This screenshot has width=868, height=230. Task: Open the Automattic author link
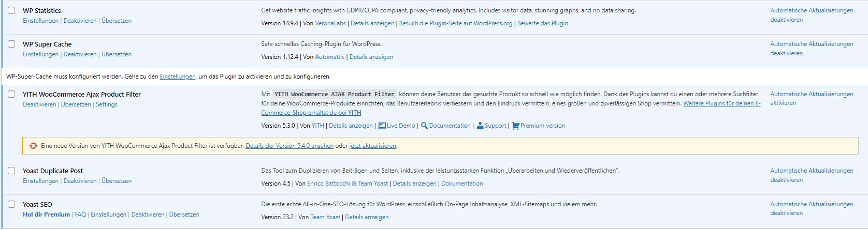tap(330, 57)
